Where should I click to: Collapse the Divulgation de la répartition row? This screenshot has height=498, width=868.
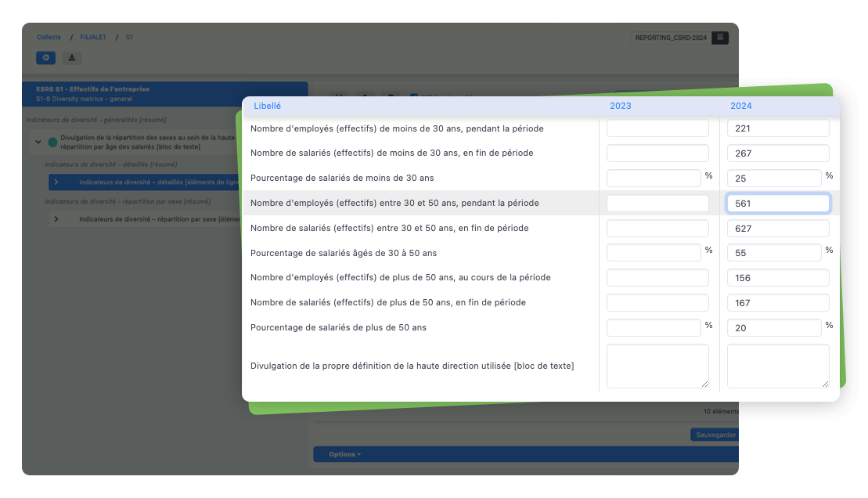[38, 142]
